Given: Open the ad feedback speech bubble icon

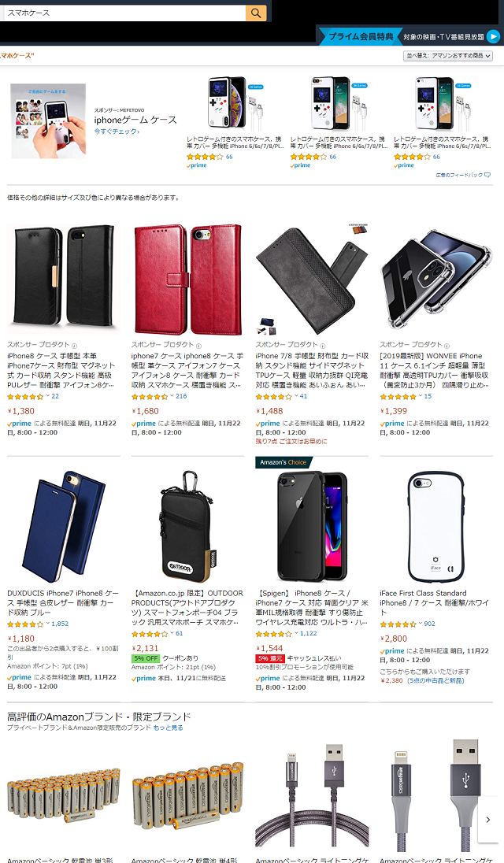Looking at the screenshot, I should coord(487,175).
